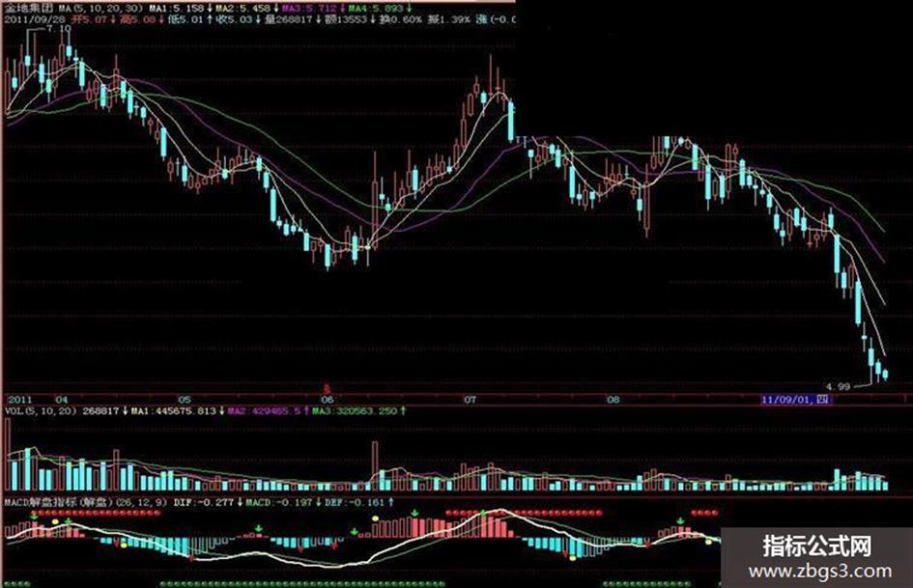This screenshot has height=588, width=913.
Task: Click the 低5.01 low price
Action: 185,20
